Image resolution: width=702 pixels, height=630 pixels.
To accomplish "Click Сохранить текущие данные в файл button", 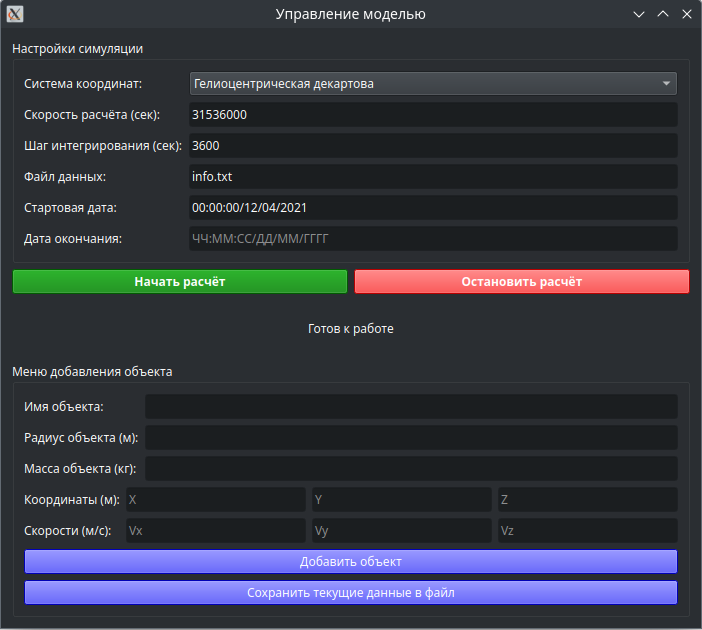I will tap(351, 592).
